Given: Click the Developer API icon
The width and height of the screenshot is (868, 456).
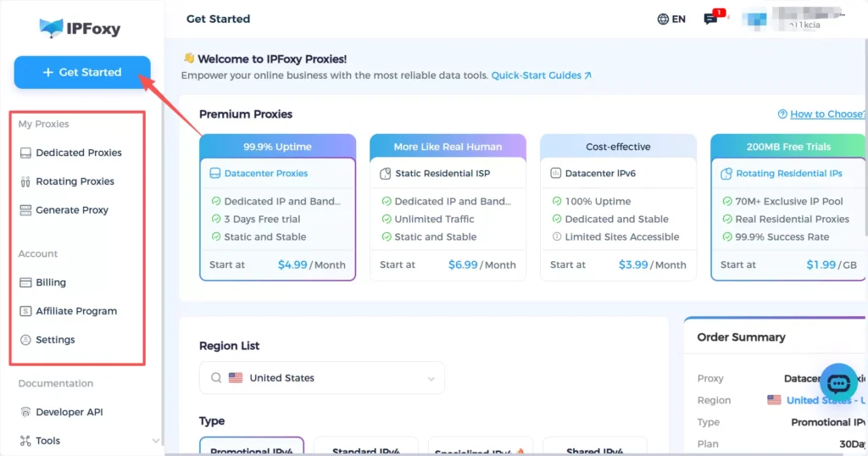Looking at the screenshot, I should [x=25, y=413].
